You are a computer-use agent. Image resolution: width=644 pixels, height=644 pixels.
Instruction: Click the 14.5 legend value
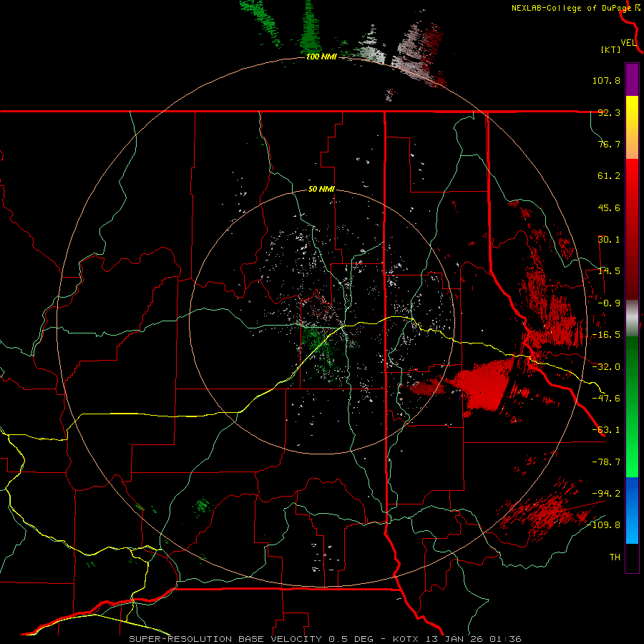click(609, 271)
